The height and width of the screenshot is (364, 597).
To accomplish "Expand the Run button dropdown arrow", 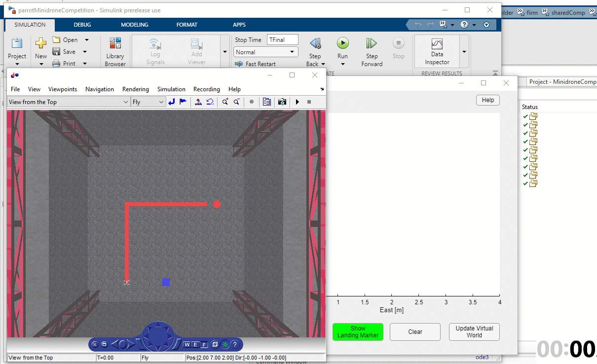I will pos(343,64).
